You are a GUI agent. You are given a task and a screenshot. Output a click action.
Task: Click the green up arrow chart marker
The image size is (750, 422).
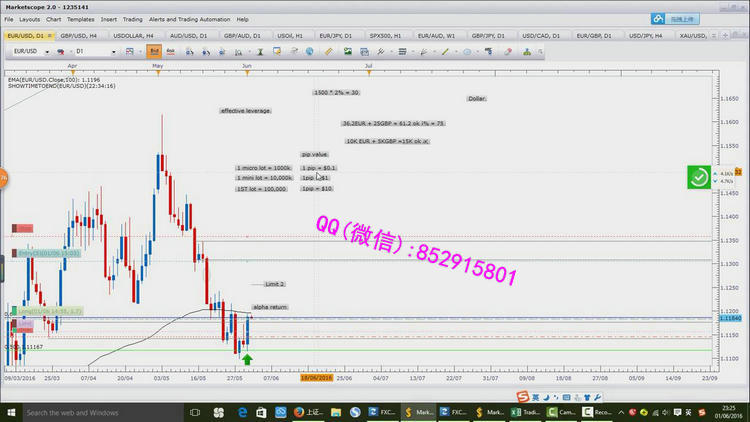tap(247, 358)
